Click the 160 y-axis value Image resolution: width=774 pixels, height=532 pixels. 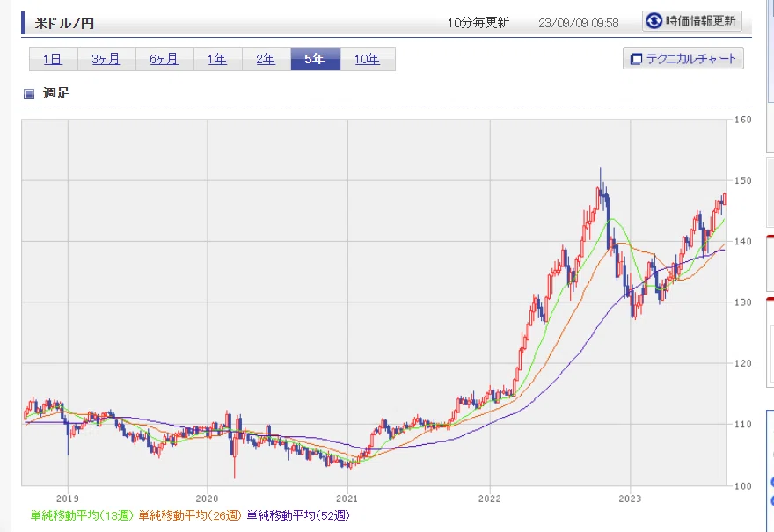coord(743,120)
